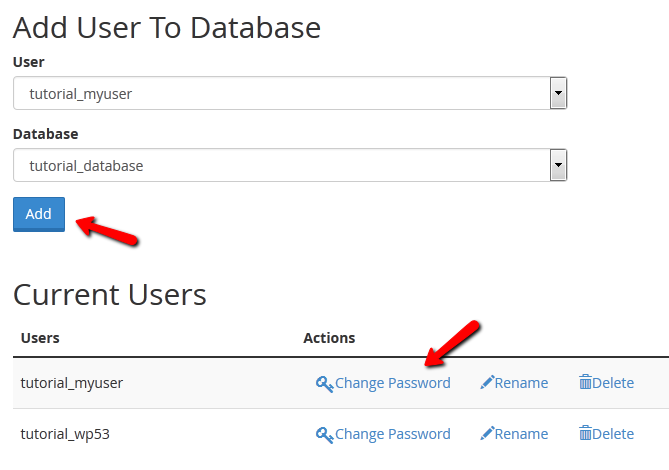Click the trash icon for tutorial_wp53
This screenshot has width=669, height=470.
click(585, 434)
